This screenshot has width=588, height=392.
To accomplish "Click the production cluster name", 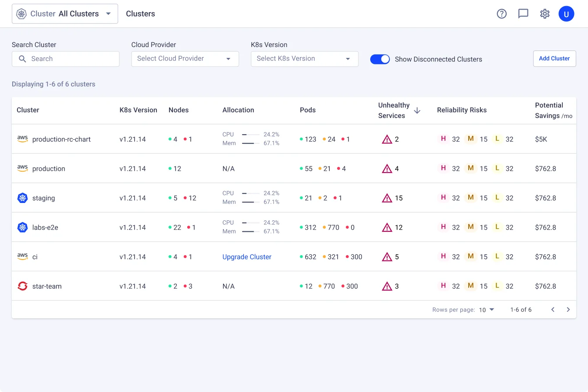I will (x=49, y=169).
